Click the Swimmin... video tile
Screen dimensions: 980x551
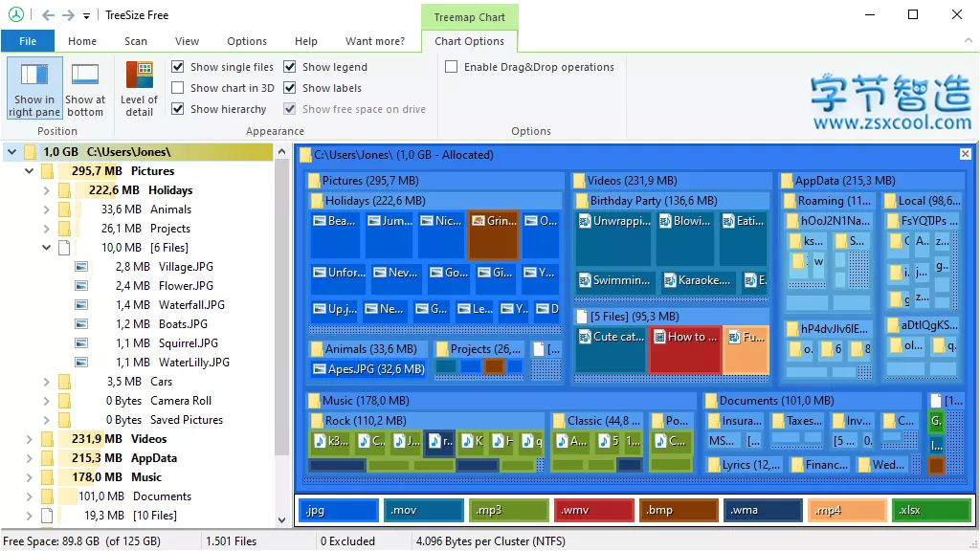click(615, 280)
